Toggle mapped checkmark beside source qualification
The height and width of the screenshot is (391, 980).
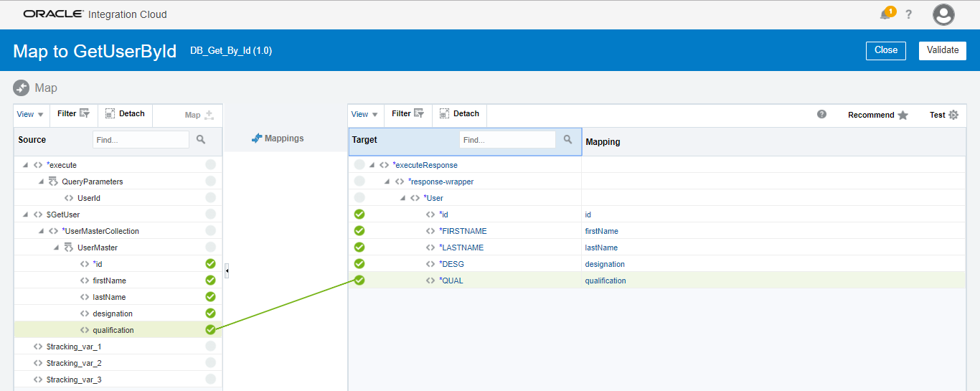coord(210,330)
